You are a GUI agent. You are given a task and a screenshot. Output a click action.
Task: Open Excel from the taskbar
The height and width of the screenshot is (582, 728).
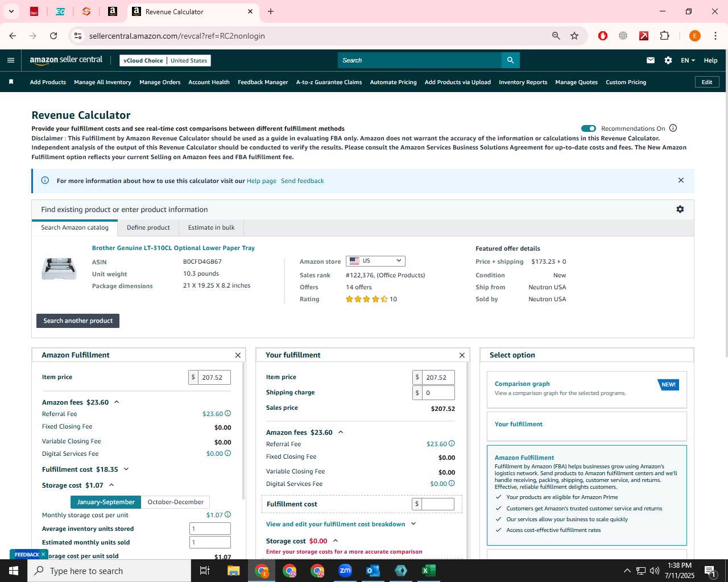[429, 571]
